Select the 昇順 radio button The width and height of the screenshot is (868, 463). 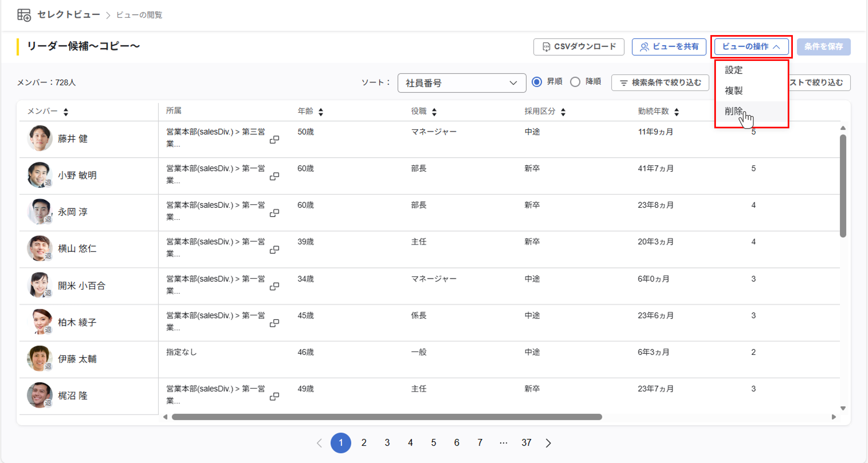coord(537,82)
